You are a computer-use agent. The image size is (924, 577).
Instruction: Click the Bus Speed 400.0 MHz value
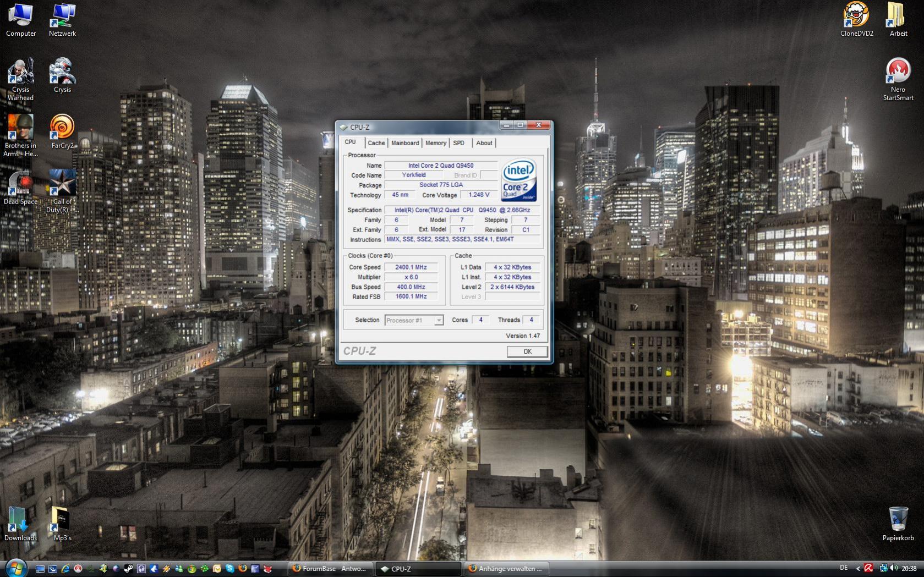tap(411, 287)
